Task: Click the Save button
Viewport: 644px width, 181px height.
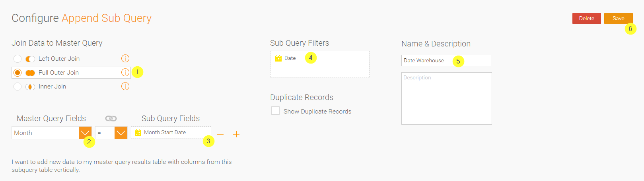Action: click(618, 18)
